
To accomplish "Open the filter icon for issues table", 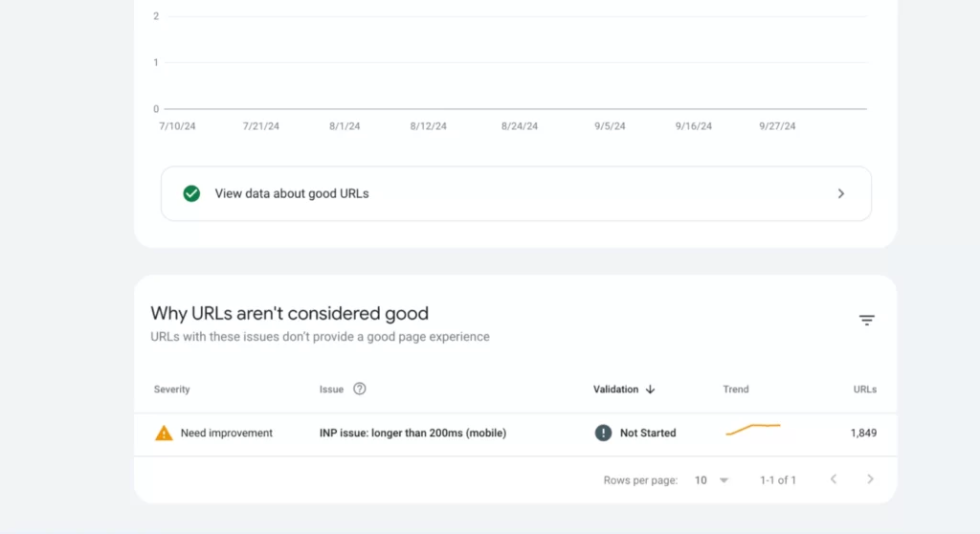I will click(x=866, y=321).
